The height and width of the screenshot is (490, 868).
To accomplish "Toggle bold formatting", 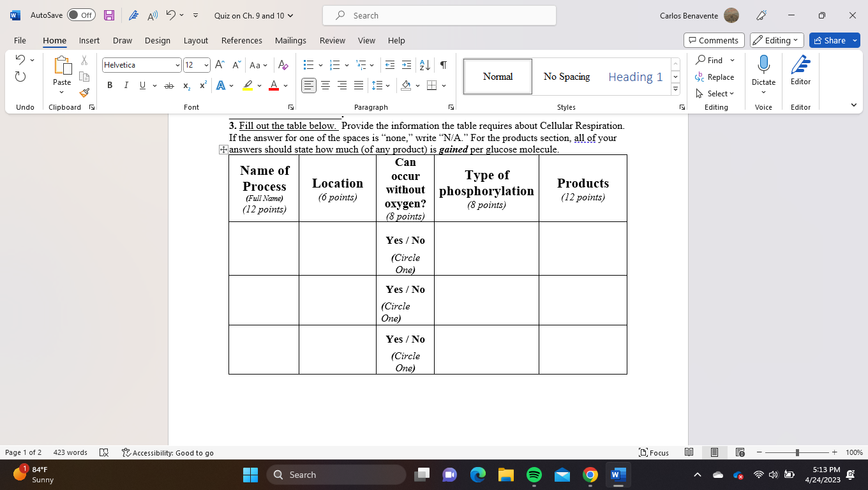I will point(110,85).
